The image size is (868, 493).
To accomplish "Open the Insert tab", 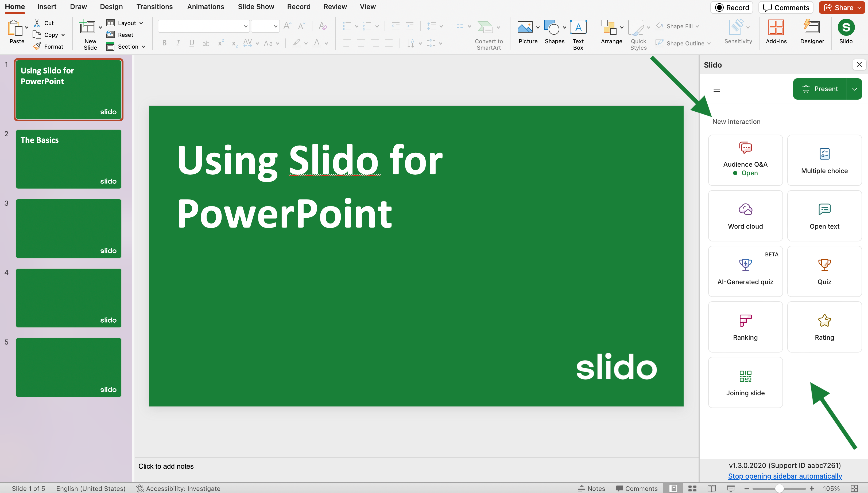I will [47, 7].
